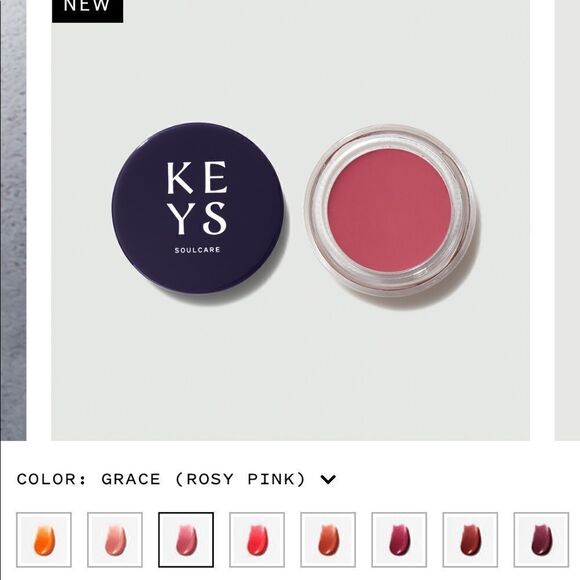Click the Keys Soulcare navy lid
The height and width of the screenshot is (580, 580).
coord(198,208)
